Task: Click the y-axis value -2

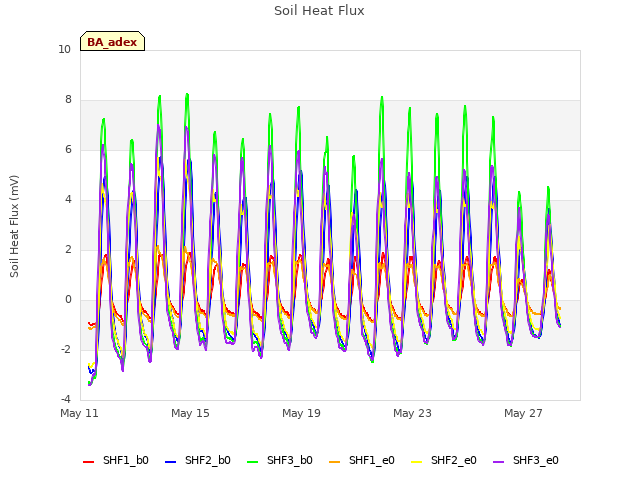Action: pos(66,350)
